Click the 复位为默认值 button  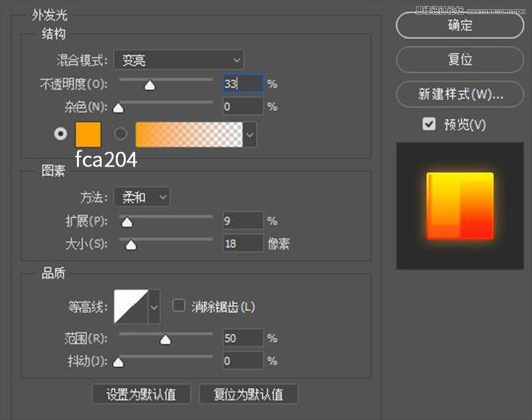pyautogui.click(x=248, y=394)
